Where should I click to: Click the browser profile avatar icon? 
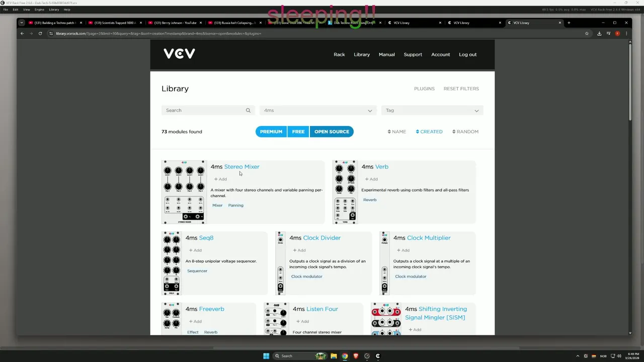[x=617, y=33]
